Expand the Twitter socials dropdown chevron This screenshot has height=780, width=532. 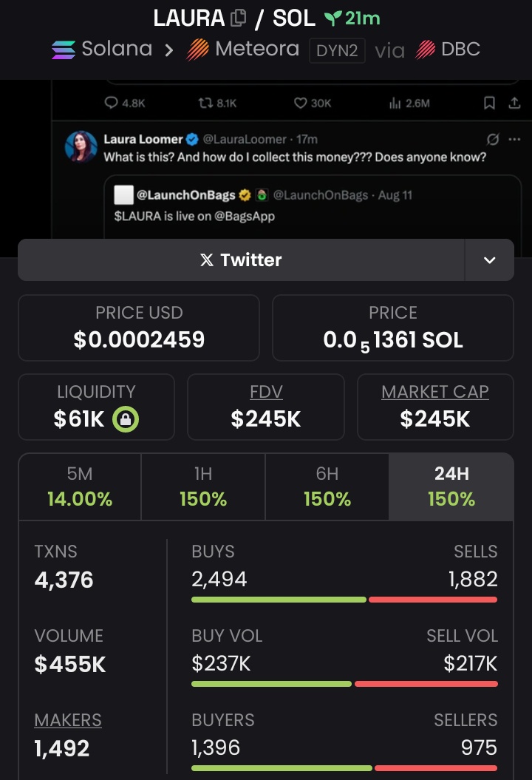(489, 260)
